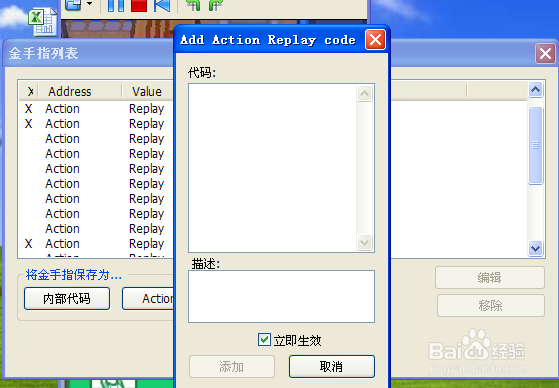
Task: Click the cheat list vertical scrollbar thumb
Action: tap(535, 146)
